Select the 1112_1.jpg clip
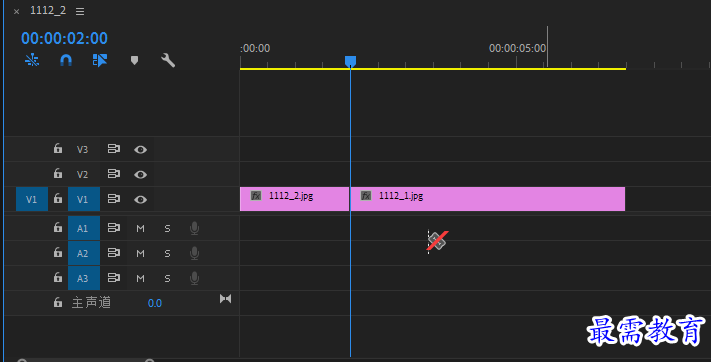Viewport: 711px width, 362px height. coord(487,199)
